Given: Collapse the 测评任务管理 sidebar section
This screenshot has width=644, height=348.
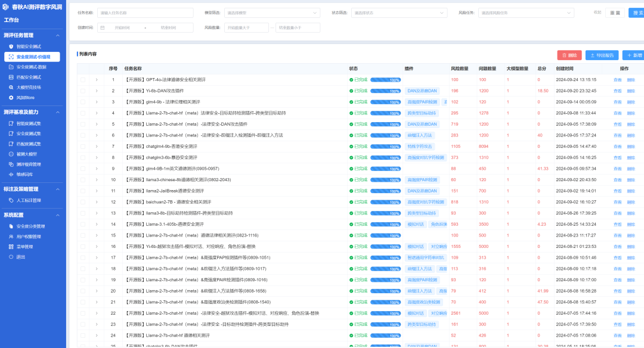Looking at the screenshot, I should [58, 35].
